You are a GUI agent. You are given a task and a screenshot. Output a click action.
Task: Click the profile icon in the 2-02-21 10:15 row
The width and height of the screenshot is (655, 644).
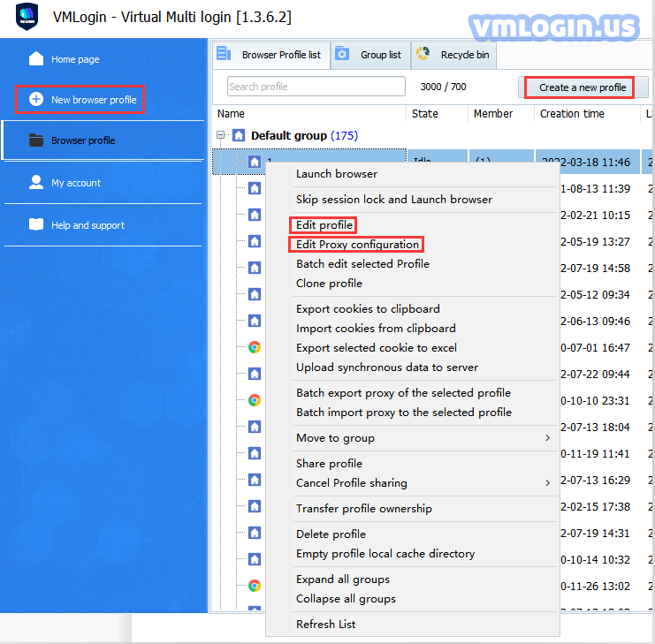255,215
